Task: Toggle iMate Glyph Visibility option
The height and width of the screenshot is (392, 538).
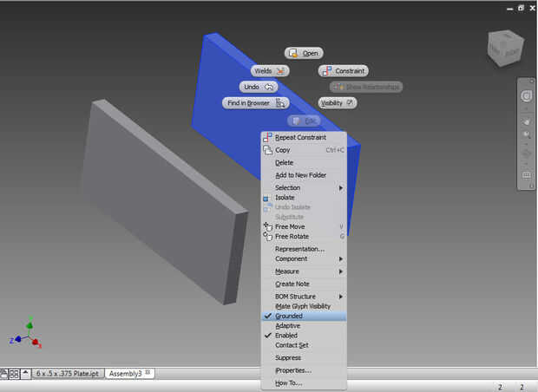Action: 304,306
